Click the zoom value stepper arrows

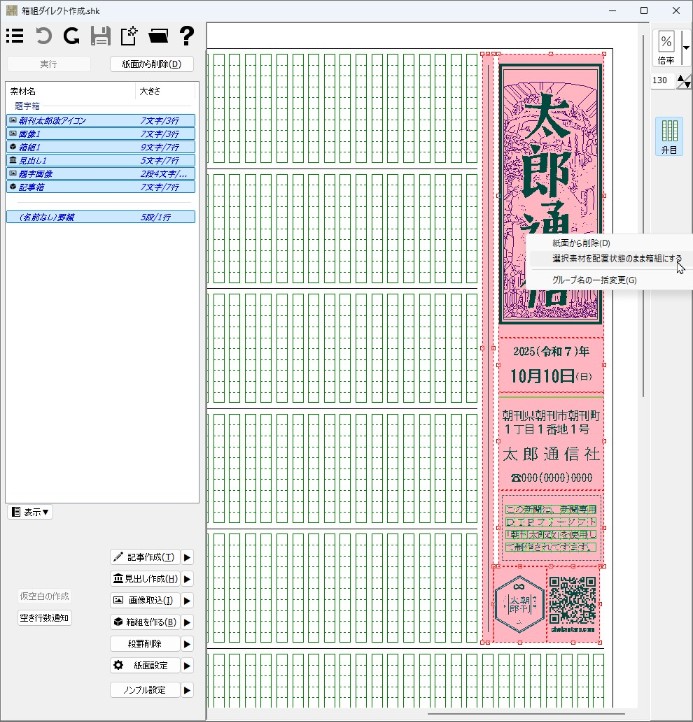coord(684,80)
